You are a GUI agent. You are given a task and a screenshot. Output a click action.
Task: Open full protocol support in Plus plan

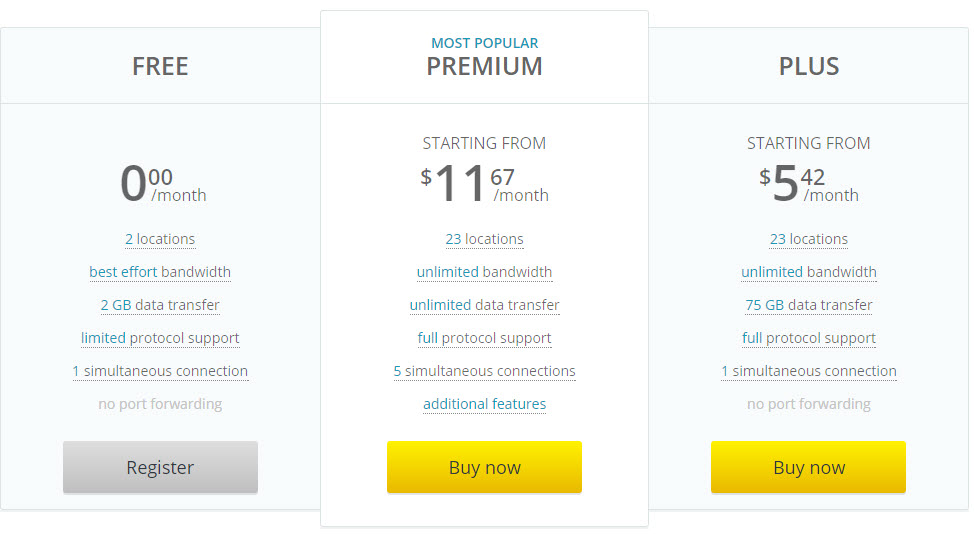point(809,338)
